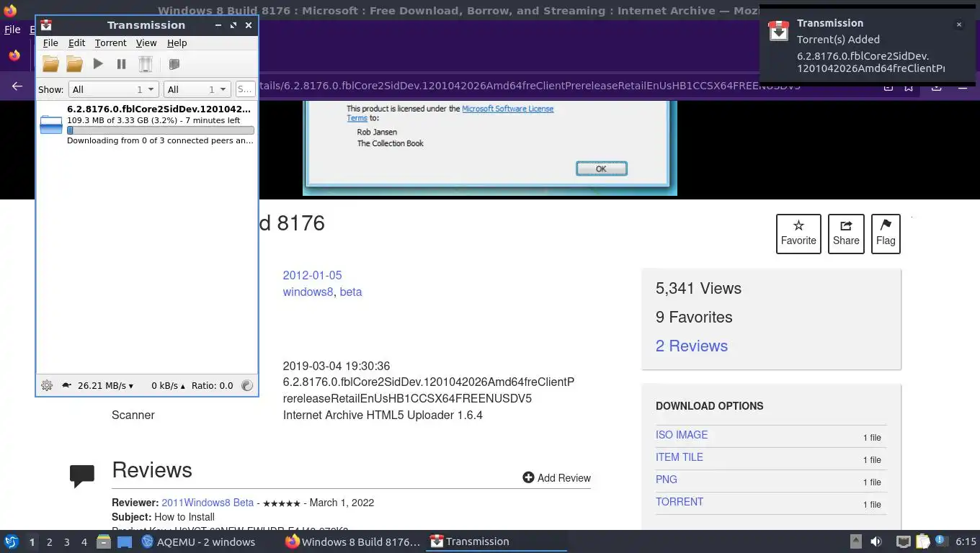Open Transmission Edit menu
Viewport: 980px width, 553px height.
(x=76, y=43)
